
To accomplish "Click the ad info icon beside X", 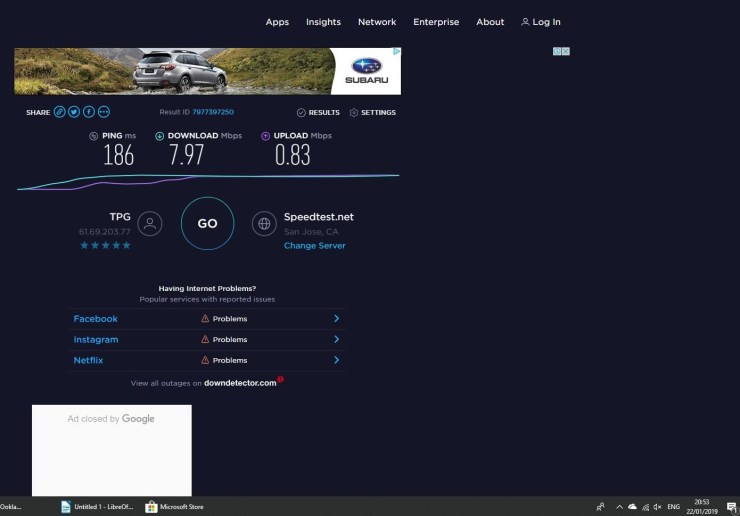I will click(x=557, y=51).
